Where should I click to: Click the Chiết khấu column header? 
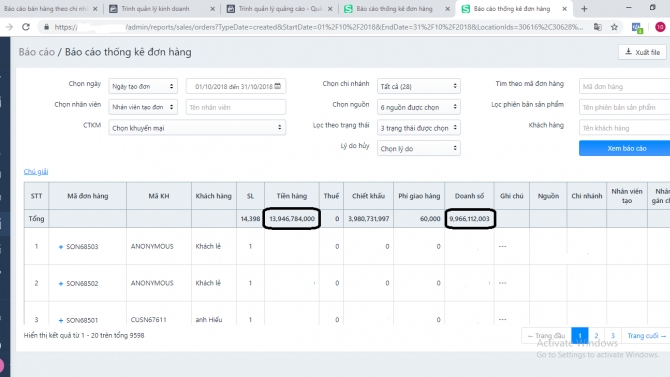tap(368, 196)
